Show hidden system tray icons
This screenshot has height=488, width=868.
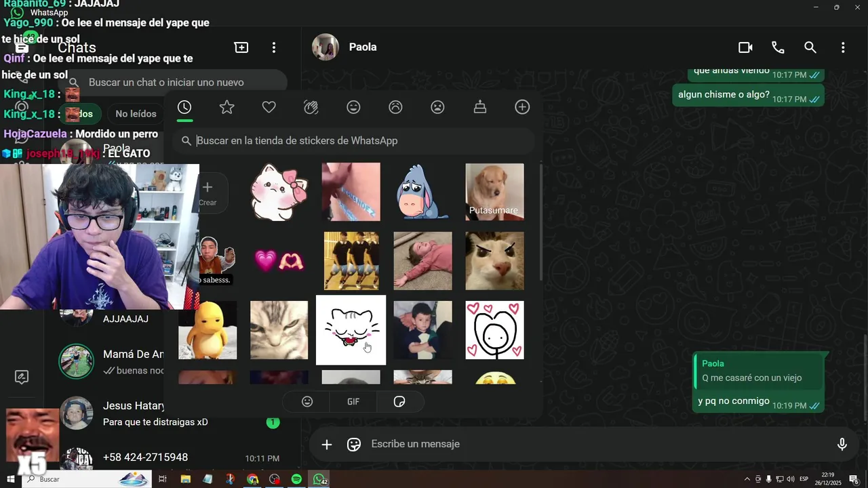click(x=747, y=479)
